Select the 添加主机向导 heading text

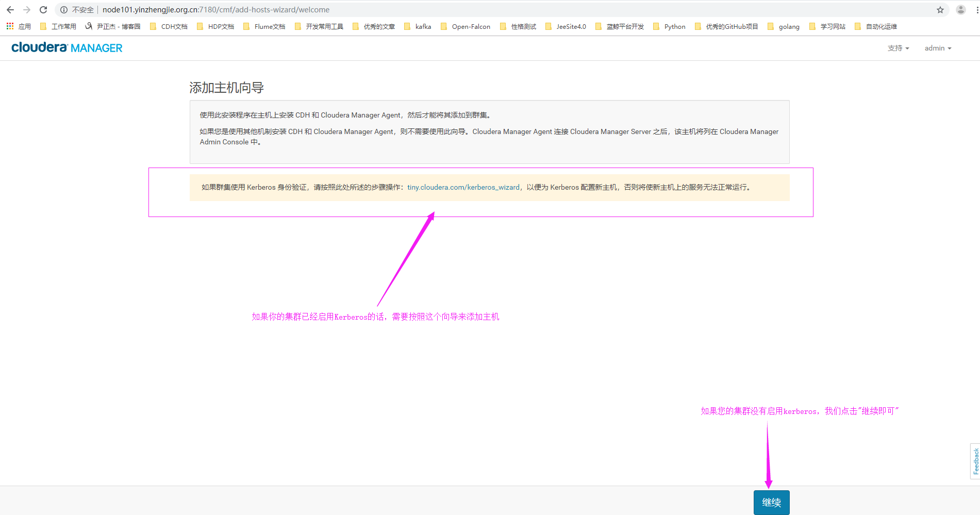point(227,88)
